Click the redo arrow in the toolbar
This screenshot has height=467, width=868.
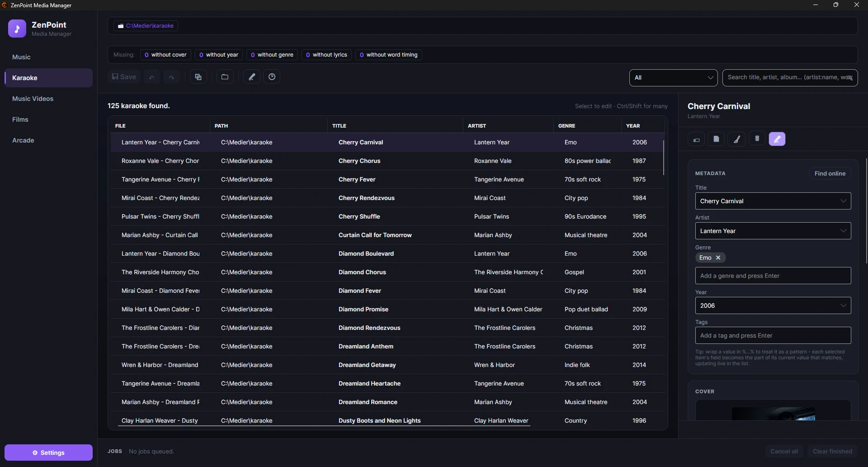point(171,77)
